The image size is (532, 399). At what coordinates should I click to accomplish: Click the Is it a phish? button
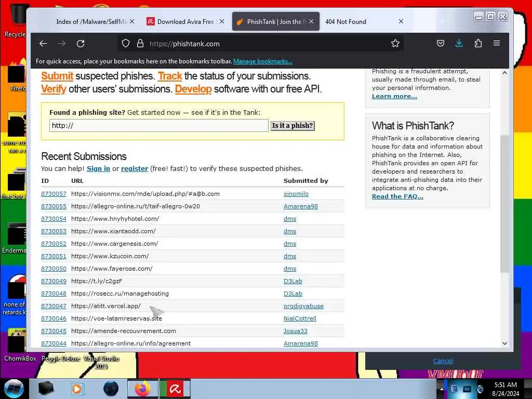coord(292,126)
